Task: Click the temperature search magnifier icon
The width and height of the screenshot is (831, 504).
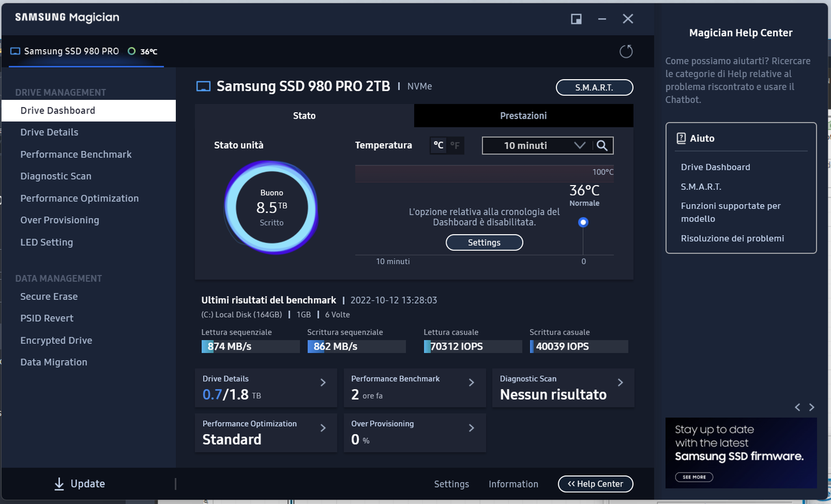Action: (602, 146)
